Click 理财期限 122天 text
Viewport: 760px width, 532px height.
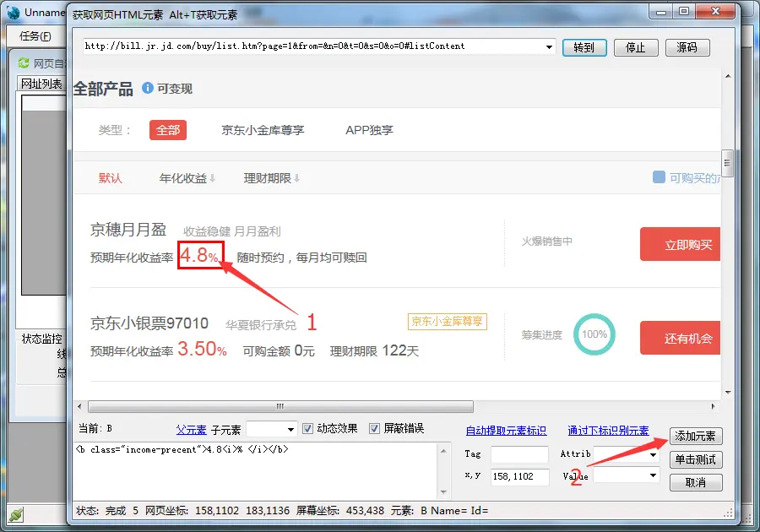374,350
